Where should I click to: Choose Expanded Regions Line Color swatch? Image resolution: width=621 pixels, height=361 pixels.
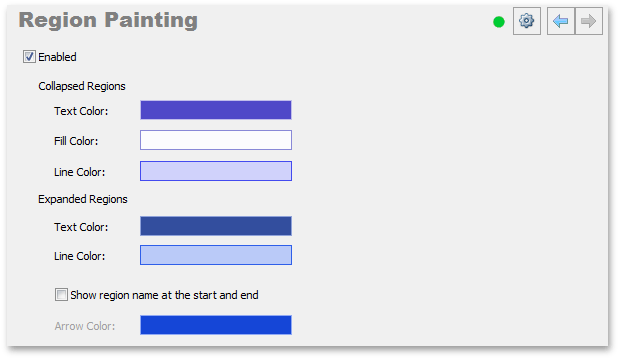click(216, 255)
